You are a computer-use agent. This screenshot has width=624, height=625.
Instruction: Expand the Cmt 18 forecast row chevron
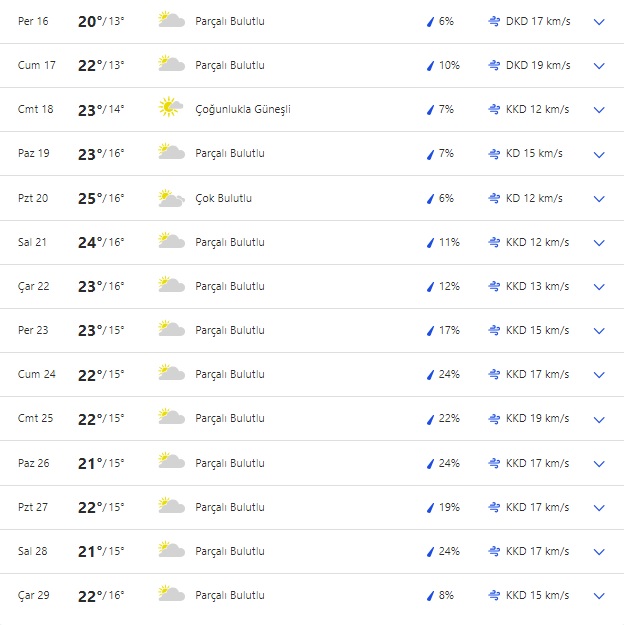click(x=599, y=109)
